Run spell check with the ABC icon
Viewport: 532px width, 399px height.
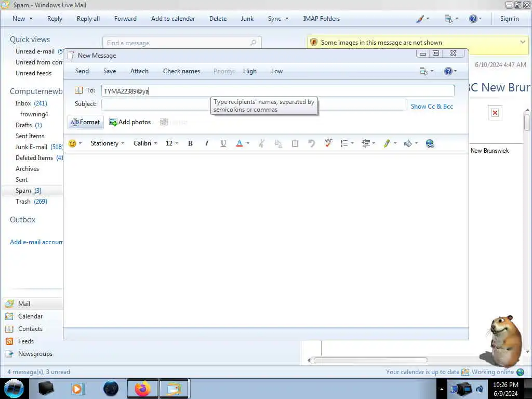tap(328, 143)
